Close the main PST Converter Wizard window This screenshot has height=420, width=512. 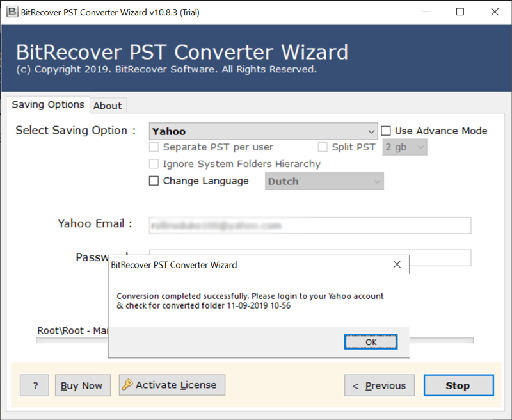tap(495, 12)
